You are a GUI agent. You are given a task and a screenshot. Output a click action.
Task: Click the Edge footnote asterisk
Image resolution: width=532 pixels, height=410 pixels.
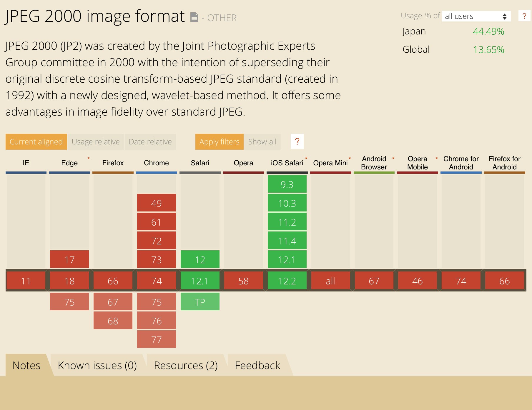tap(88, 159)
